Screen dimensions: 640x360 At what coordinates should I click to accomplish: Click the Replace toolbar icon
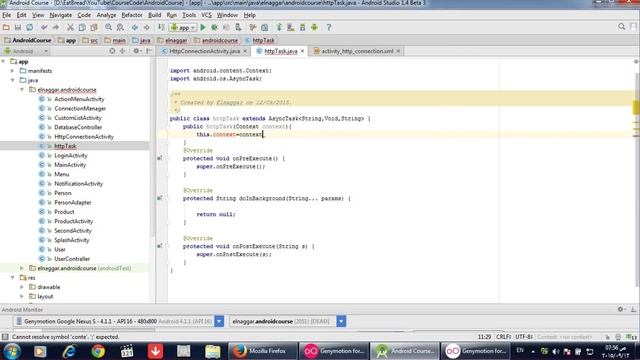[x=120, y=27]
